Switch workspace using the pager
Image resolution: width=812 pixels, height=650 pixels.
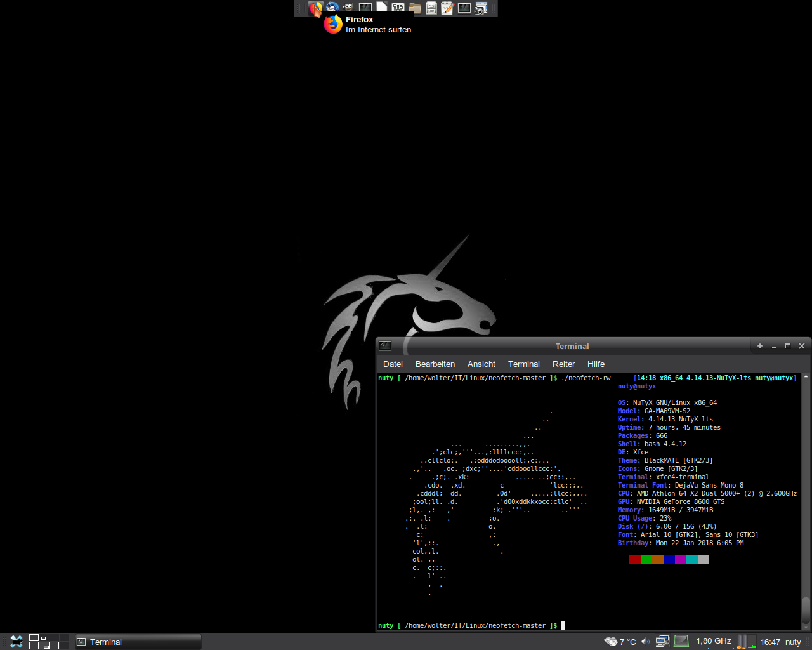point(48,642)
